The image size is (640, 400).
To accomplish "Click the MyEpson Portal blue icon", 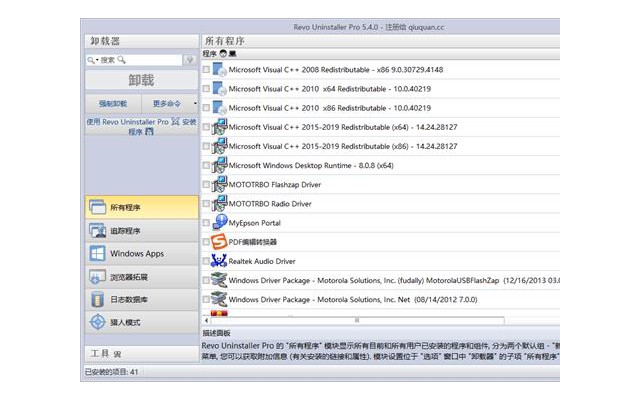I will pos(220,222).
